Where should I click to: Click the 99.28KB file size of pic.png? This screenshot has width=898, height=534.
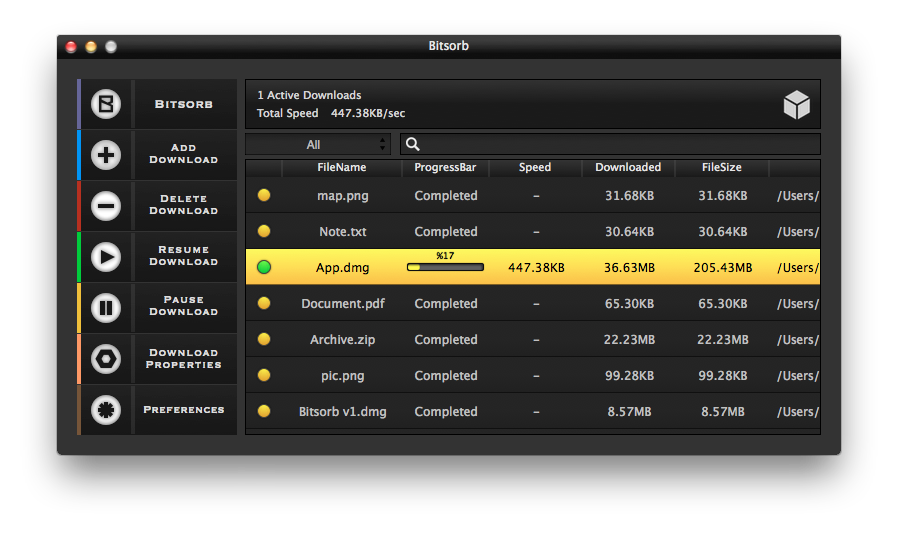point(723,376)
